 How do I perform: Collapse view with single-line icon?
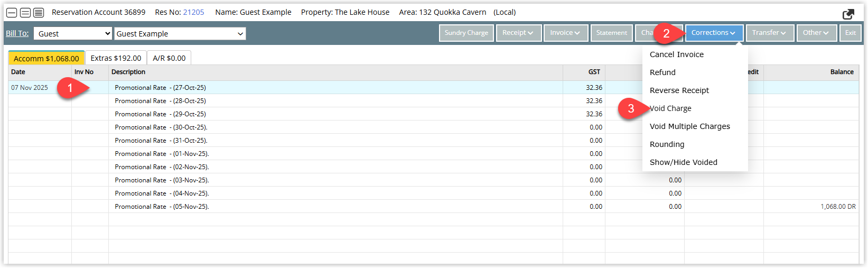click(12, 13)
